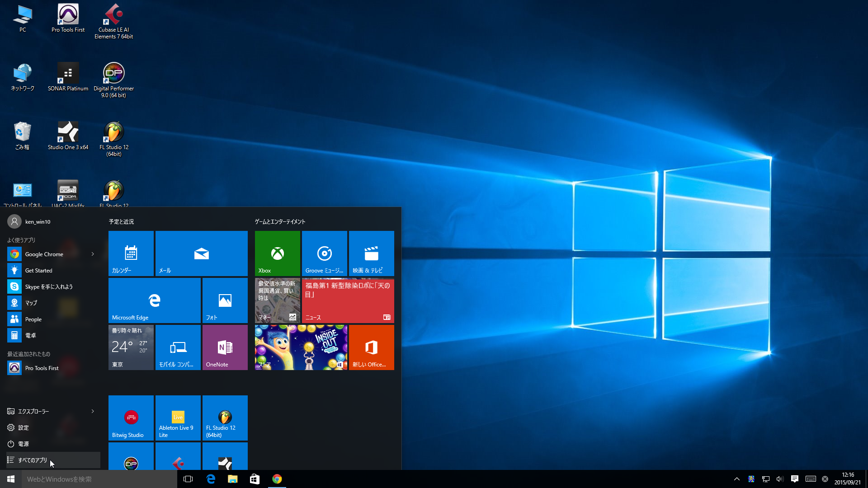Click the ゲームとエンターテイメント group heading
868x488 pixels.
pyautogui.click(x=280, y=221)
